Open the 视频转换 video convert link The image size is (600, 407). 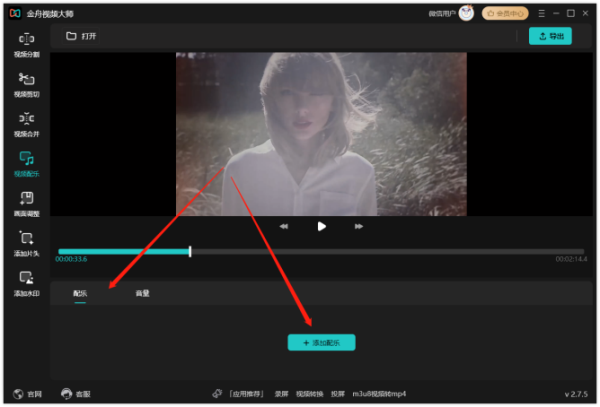click(x=310, y=394)
